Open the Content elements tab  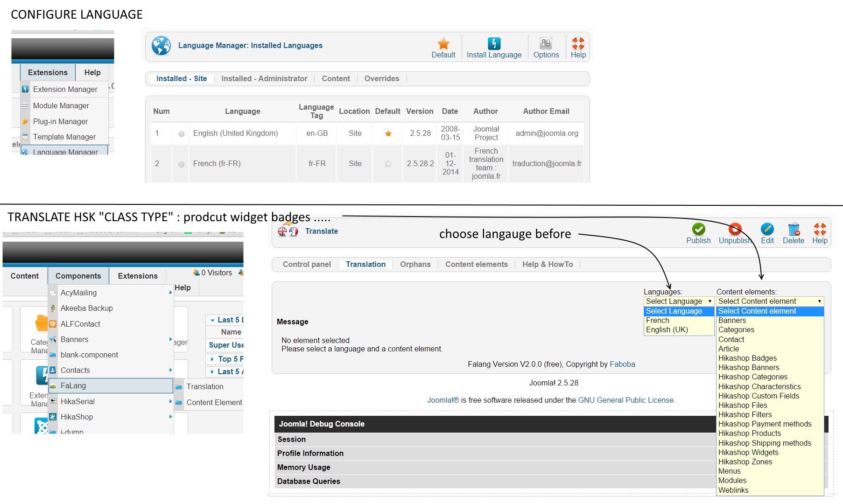click(476, 265)
